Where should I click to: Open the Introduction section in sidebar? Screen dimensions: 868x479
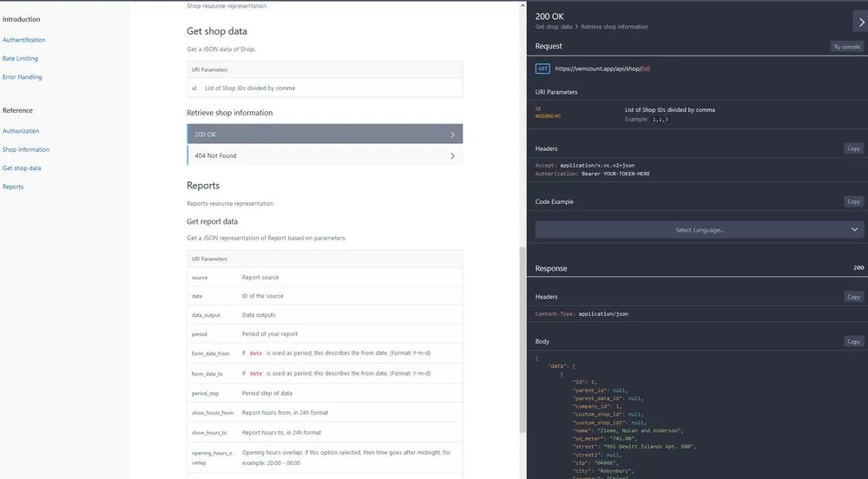point(21,19)
